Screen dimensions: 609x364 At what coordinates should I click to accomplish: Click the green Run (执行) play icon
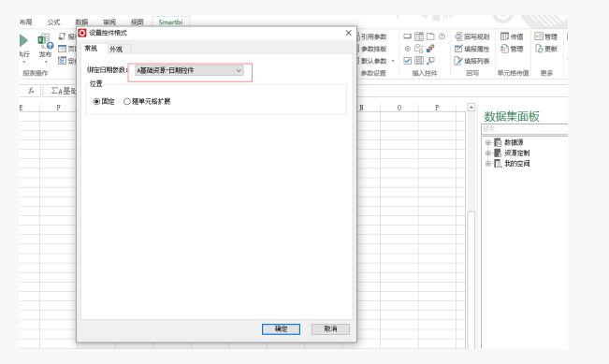coord(23,40)
